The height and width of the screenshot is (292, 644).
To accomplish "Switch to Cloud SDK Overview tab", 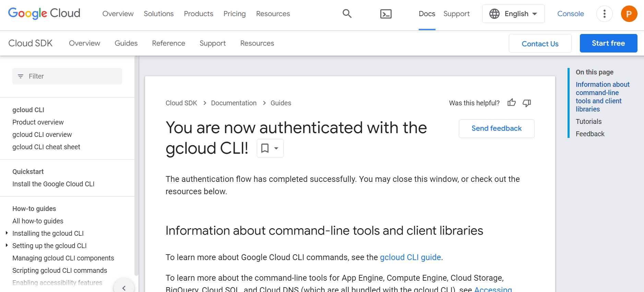I will [84, 43].
